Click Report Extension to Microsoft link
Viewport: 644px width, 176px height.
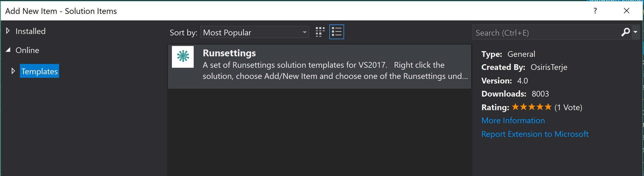pyautogui.click(x=535, y=134)
